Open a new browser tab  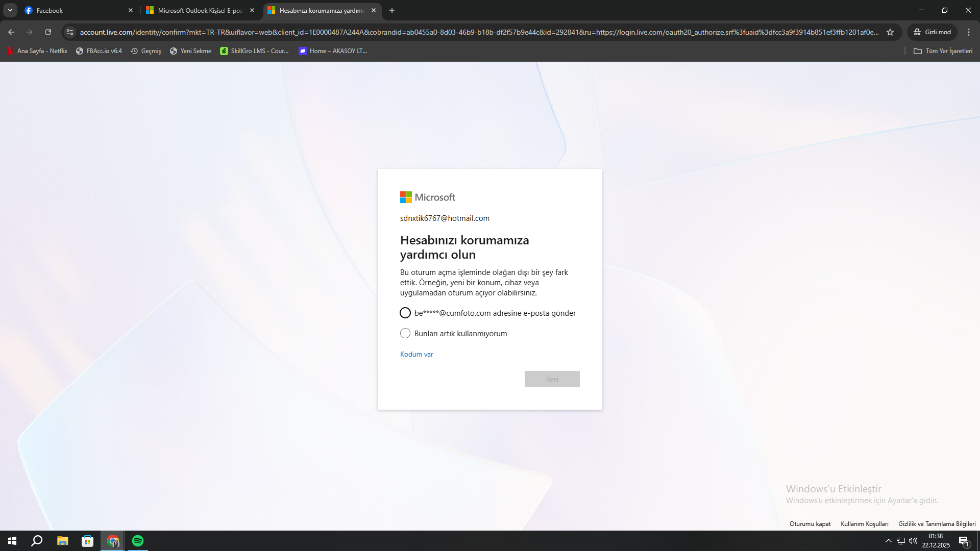click(x=392, y=10)
